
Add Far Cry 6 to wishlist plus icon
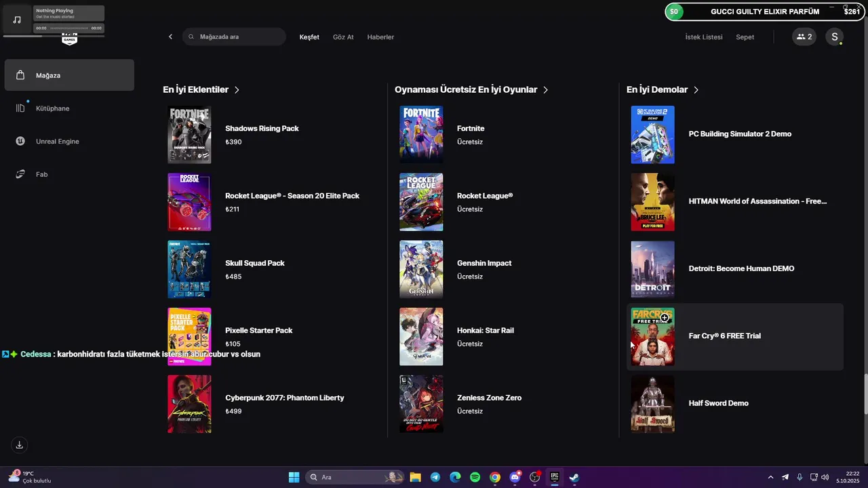point(665,317)
